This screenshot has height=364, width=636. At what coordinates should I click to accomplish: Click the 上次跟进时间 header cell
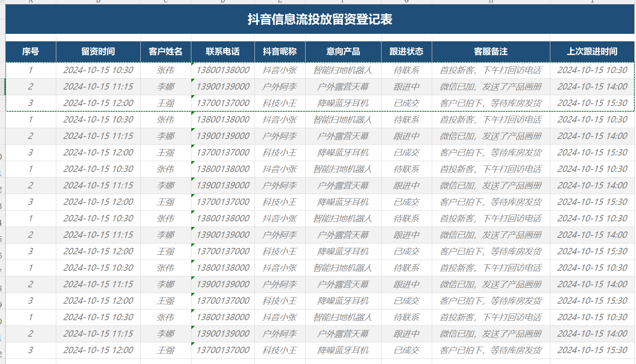click(592, 51)
